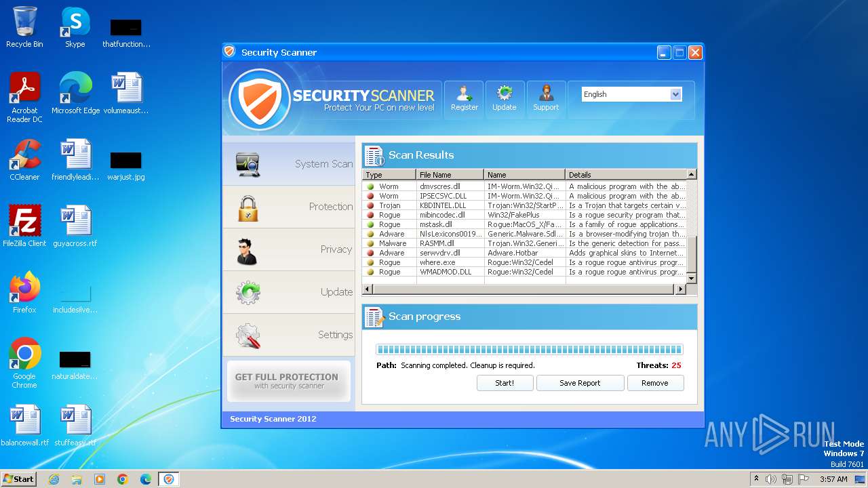Image resolution: width=868 pixels, height=488 pixels.
Task: Open Chrome from the taskbar
Action: pos(123,479)
